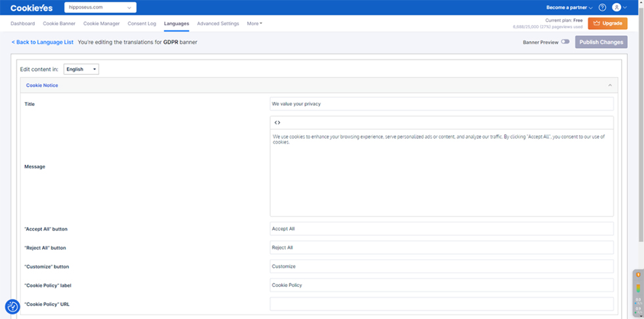Viewport: 644px width, 319px height.
Task: Switch to the Cookie Banner tab
Action: (x=59, y=24)
